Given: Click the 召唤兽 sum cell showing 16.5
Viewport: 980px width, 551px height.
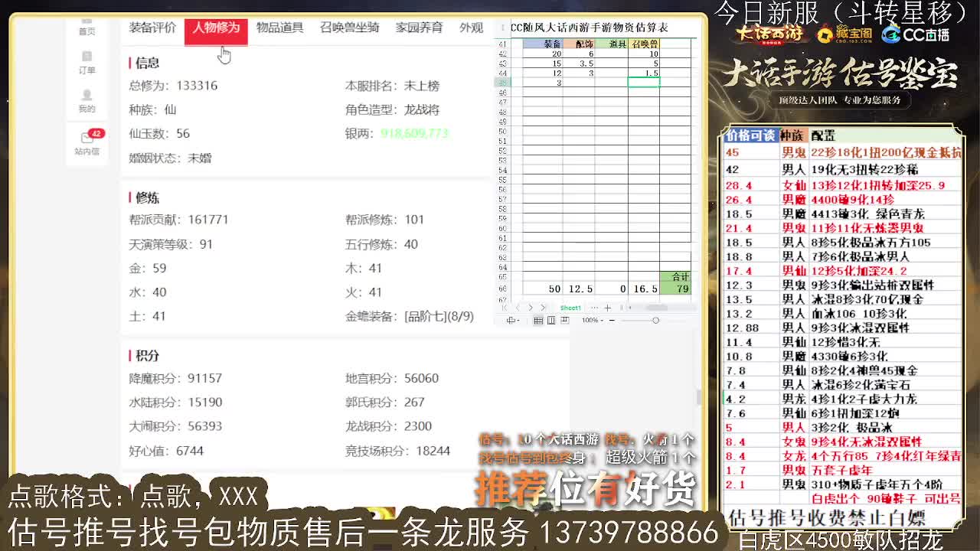Looking at the screenshot, I should [x=643, y=289].
